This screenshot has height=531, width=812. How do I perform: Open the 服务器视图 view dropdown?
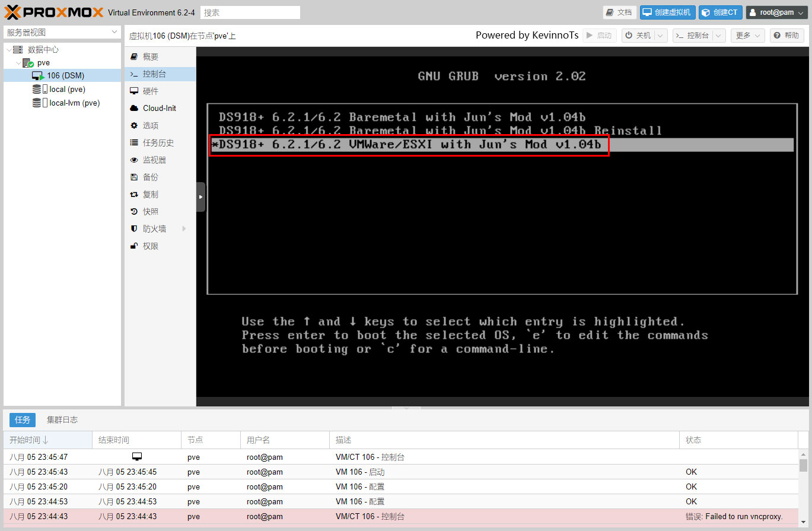(x=62, y=32)
